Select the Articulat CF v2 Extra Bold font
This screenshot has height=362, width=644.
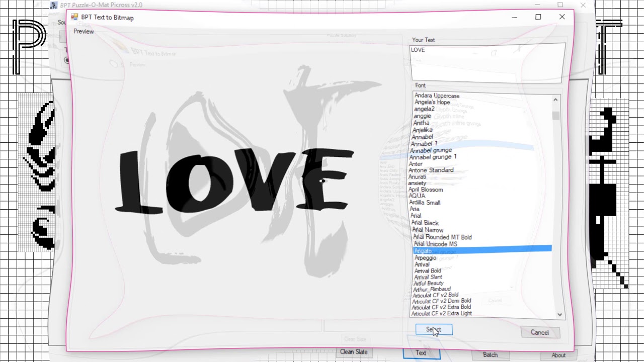(x=441, y=307)
